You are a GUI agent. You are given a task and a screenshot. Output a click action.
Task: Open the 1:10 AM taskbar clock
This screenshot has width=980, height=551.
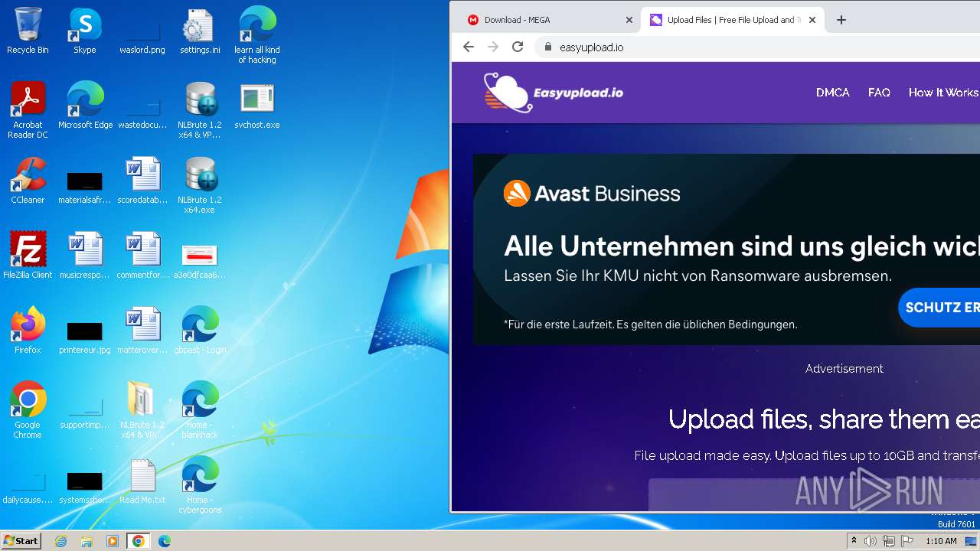pos(941,541)
